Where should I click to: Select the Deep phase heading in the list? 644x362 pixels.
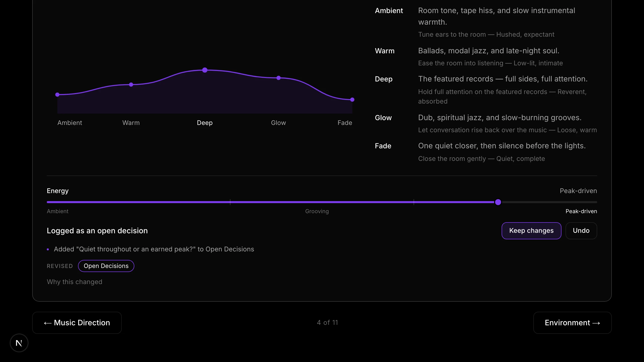click(384, 79)
